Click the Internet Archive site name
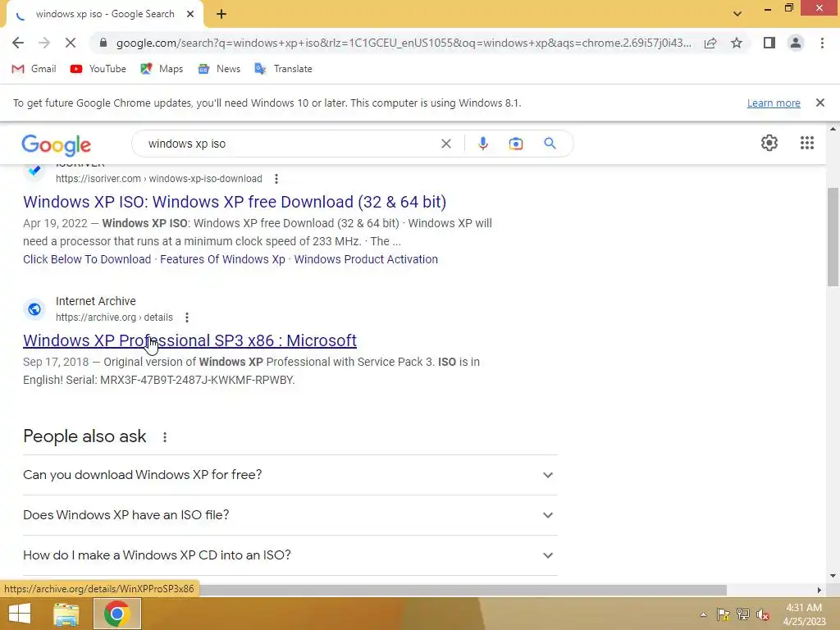This screenshot has width=840, height=630. [96, 301]
